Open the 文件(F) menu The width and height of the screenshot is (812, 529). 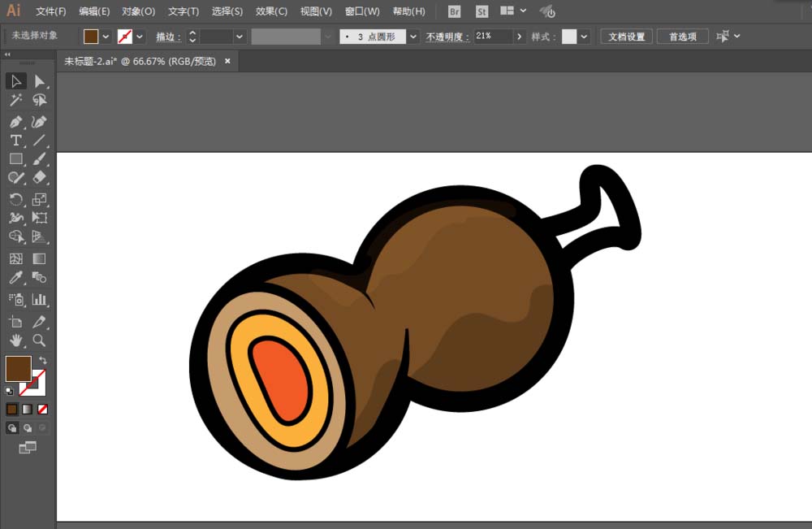tap(50, 11)
